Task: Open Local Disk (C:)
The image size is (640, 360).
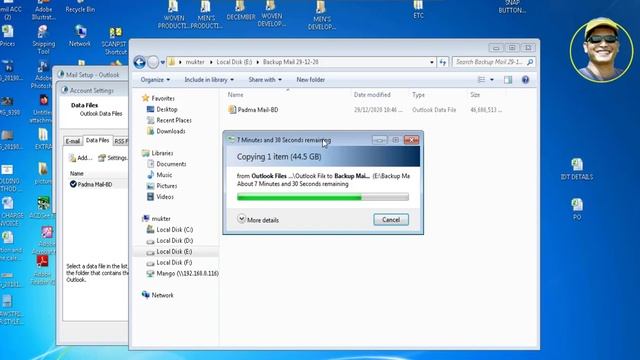Action: [x=175, y=230]
